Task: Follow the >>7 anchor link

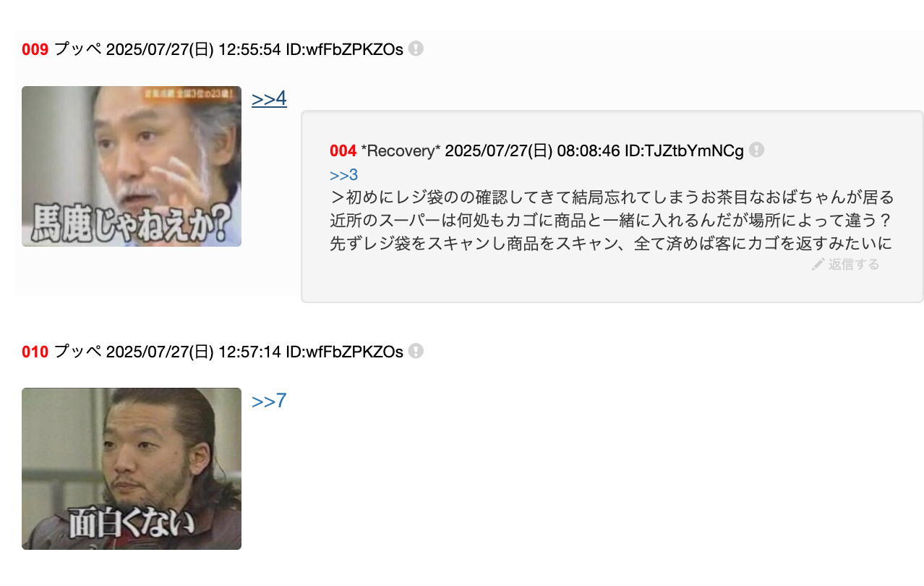Action: 269,401
